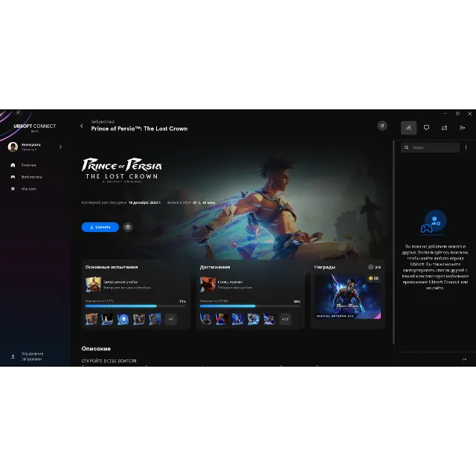Click the friends panel scrollbar

click(393, 242)
